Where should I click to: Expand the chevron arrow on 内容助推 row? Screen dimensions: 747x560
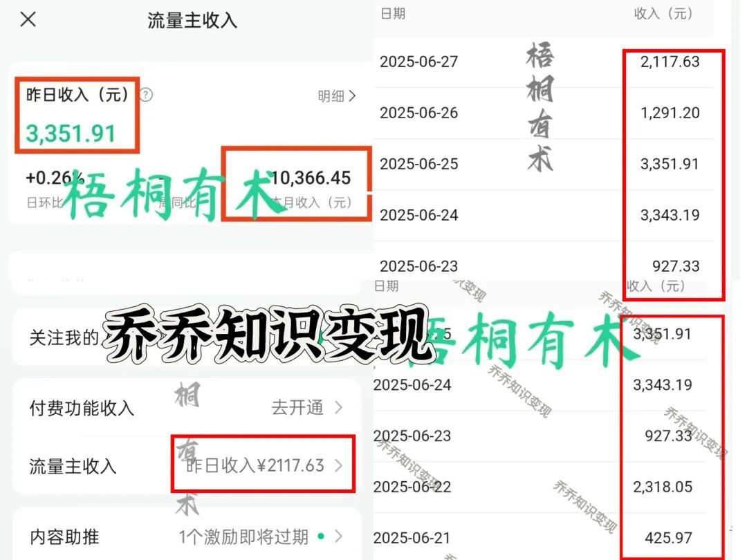[338, 536]
